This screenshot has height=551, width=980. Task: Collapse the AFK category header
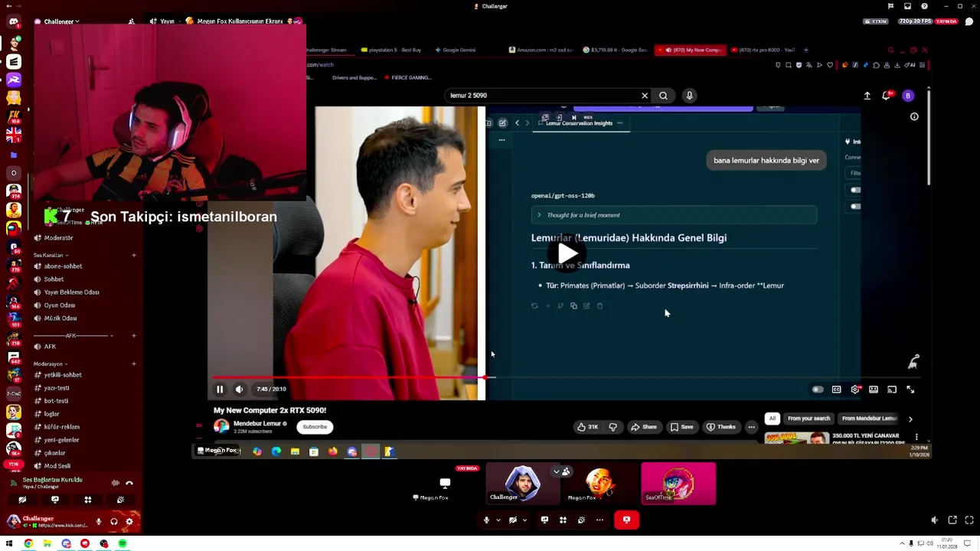(x=73, y=336)
